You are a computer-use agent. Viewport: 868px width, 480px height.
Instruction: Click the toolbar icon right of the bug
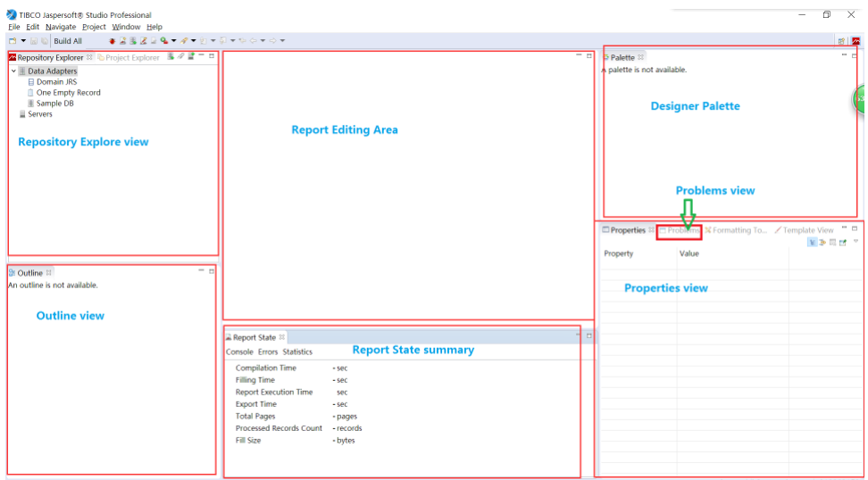tap(123, 41)
